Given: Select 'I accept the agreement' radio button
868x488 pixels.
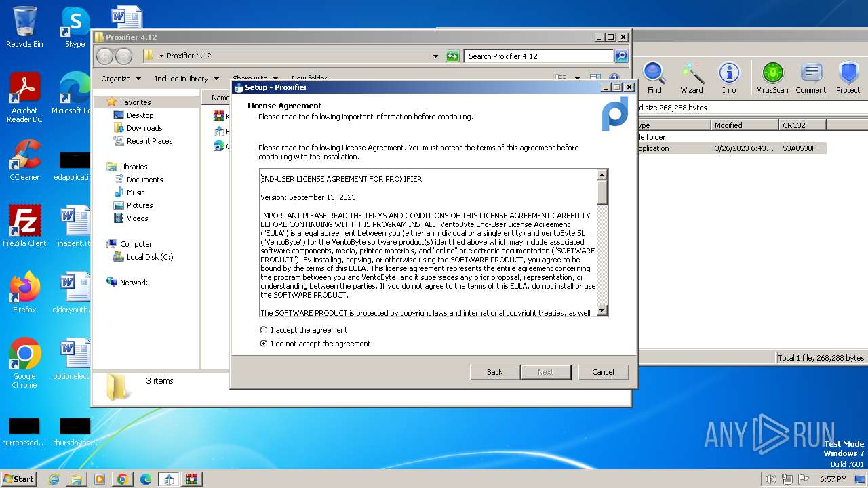Looking at the screenshot, I should [264, 330].
